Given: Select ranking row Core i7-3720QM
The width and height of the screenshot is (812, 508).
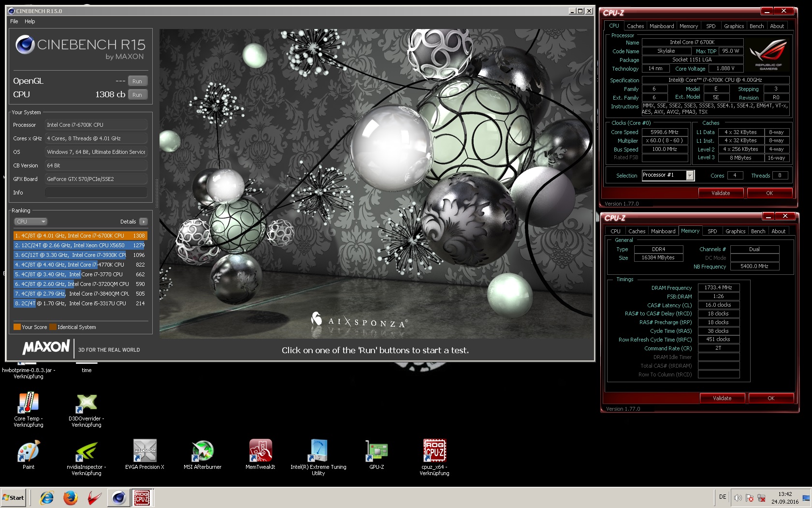Looking at the screenshot, I should click(80, 284).
